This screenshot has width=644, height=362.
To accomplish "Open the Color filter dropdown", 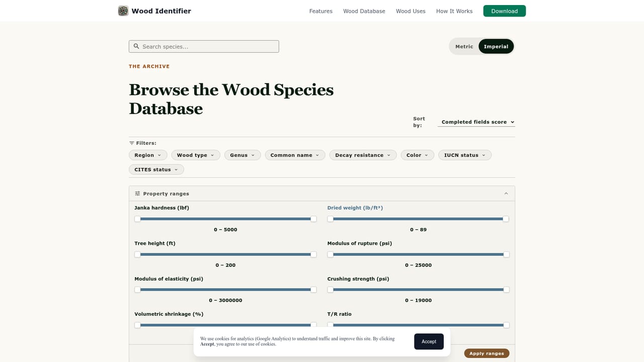I will pos(418,155).
